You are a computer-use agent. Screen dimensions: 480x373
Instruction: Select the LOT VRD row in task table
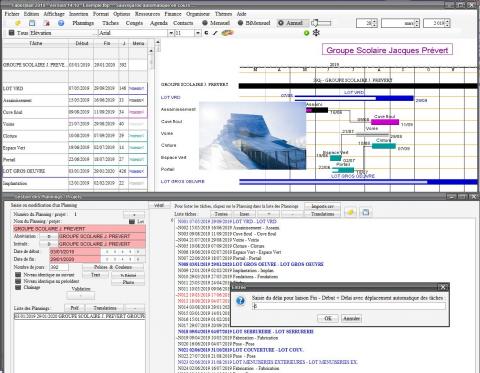click(75, 88)
